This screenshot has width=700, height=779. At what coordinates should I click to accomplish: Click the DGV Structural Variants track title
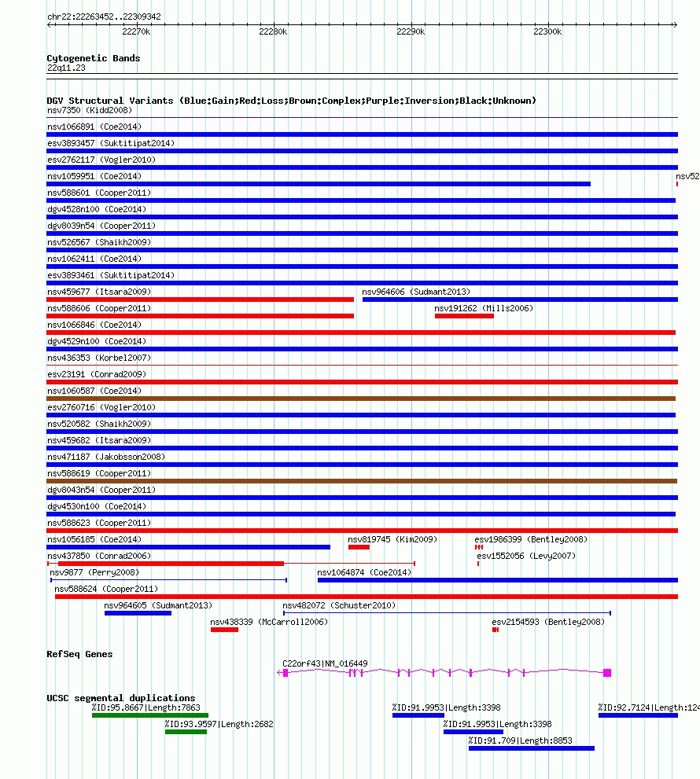291,101
